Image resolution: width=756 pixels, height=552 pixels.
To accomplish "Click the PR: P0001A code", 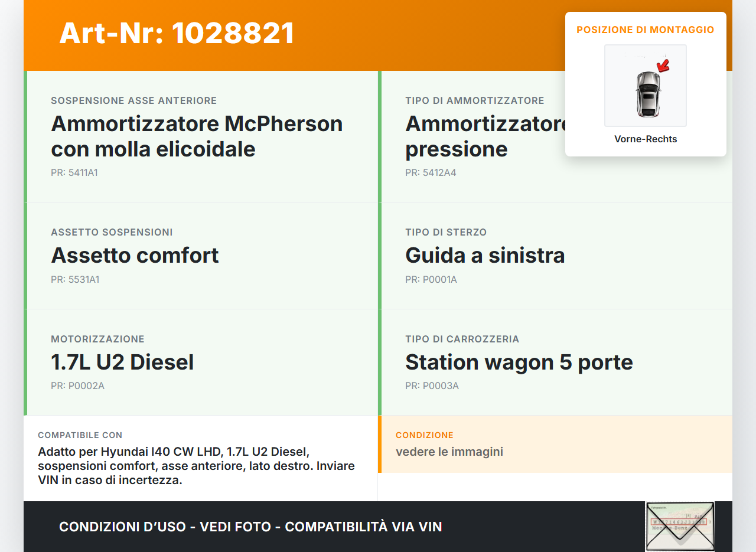I will [x=431, y=279].
